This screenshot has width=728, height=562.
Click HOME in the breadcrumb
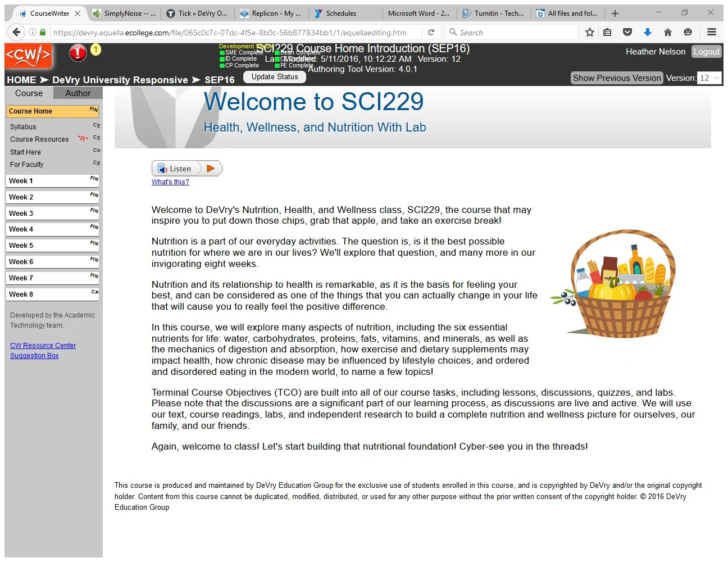pos(21,80)
